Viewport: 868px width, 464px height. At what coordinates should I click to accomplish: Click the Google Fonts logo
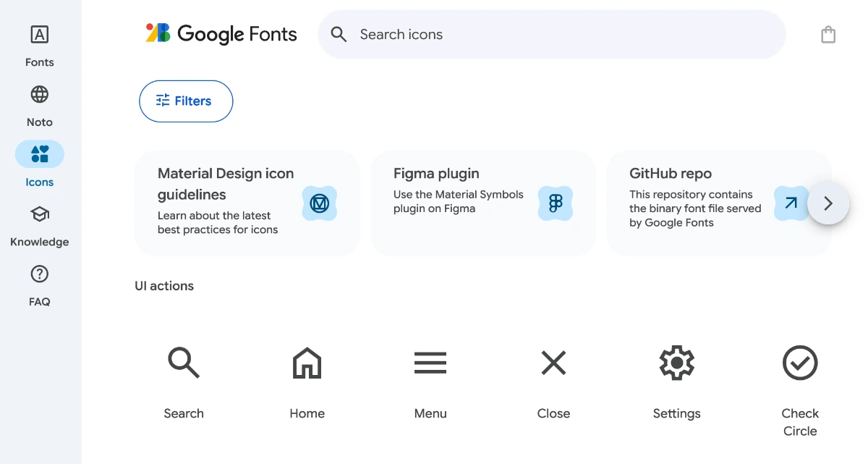pyautogui.click(x=221, y=33)
